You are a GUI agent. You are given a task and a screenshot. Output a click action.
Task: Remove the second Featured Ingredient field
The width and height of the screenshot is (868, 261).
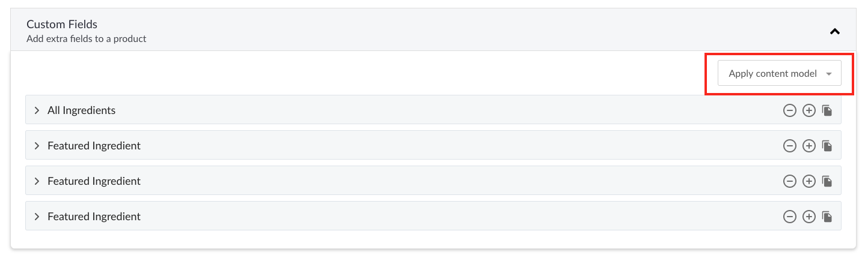click(x=790, y=181)
